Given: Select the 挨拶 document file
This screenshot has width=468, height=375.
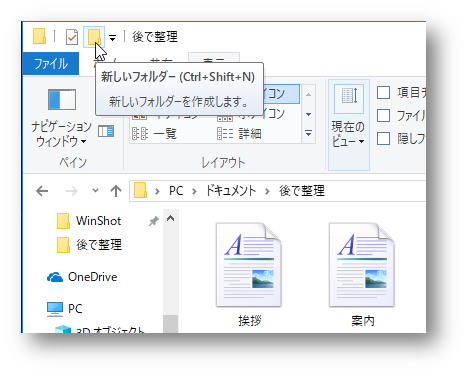Looking at the screenshot, I should (x=249, y=275).
